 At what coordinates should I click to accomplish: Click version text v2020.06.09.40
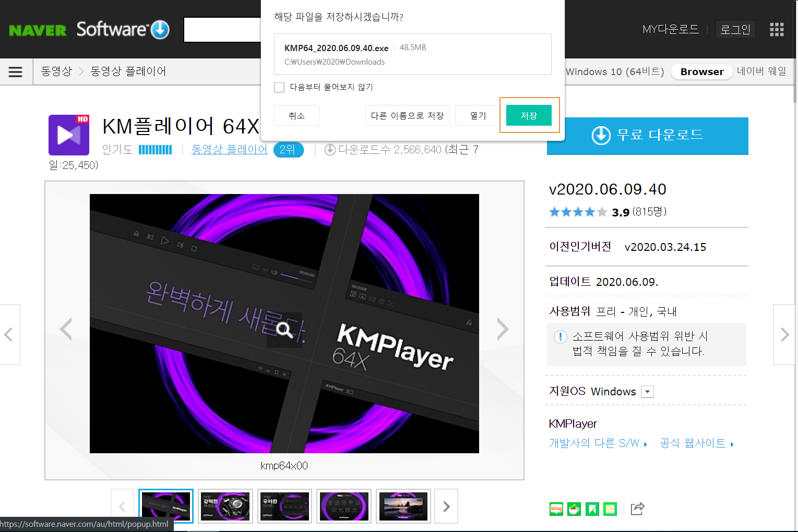click(608, 189)
